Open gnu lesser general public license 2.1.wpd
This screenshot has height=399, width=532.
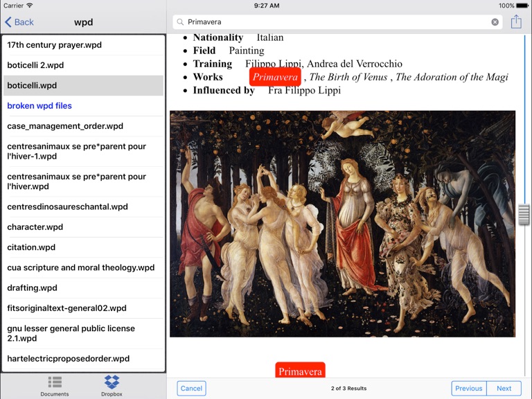click(83, 333)
